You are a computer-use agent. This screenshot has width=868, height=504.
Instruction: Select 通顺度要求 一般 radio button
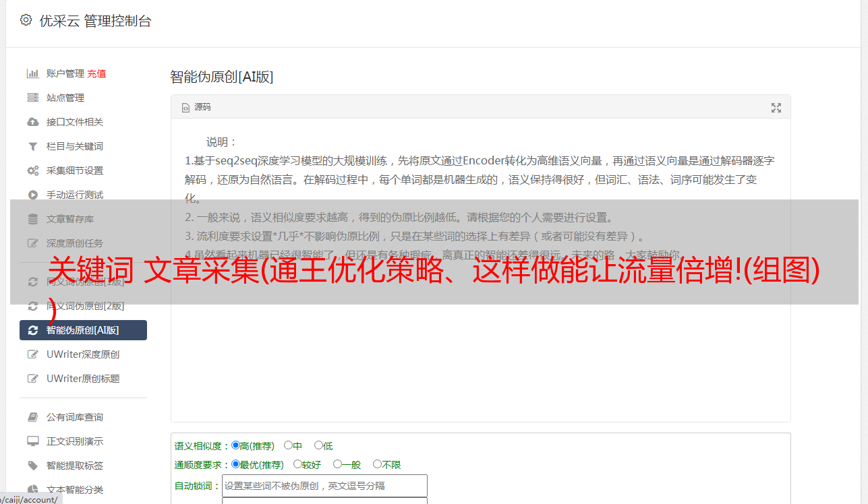(x=337, y=464)
